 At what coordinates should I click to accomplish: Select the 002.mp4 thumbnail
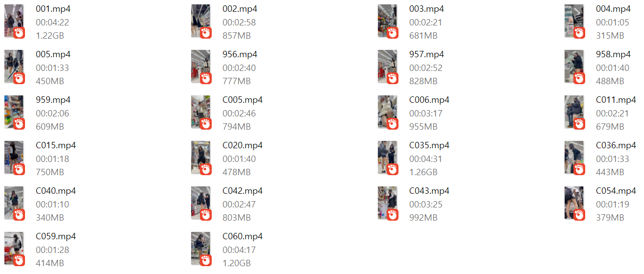point(200,21)
